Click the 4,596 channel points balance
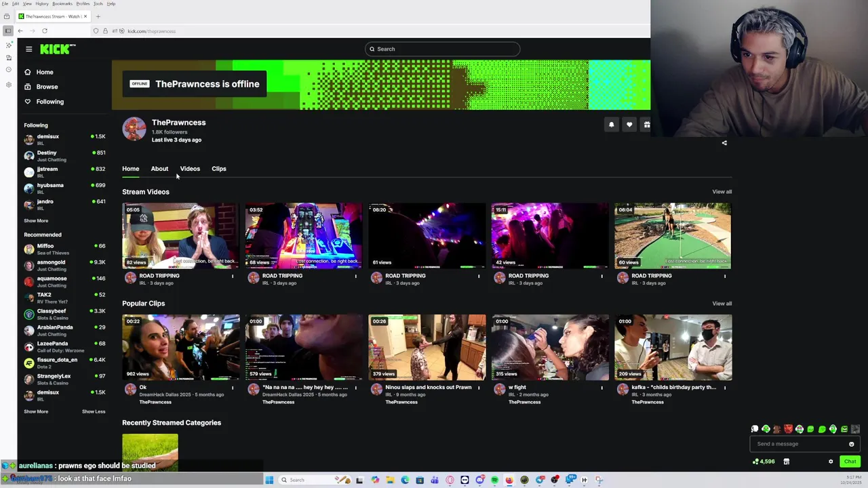The image size is (868, 488). (764, 462)
